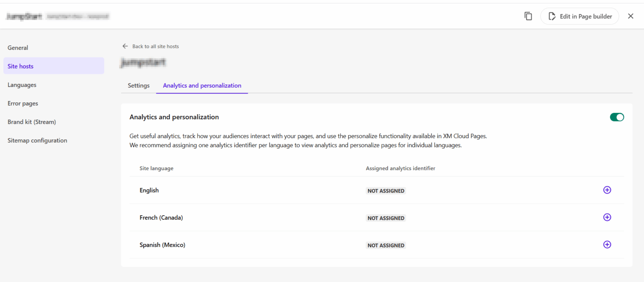Click Edit in Page builder
The height and width of the screenshot is (282, 644).
click(579, 16)
